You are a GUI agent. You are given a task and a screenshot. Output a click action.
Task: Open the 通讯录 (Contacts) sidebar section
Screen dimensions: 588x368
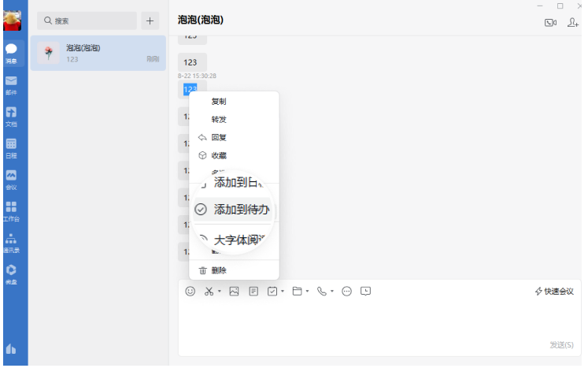click(11, 241)
